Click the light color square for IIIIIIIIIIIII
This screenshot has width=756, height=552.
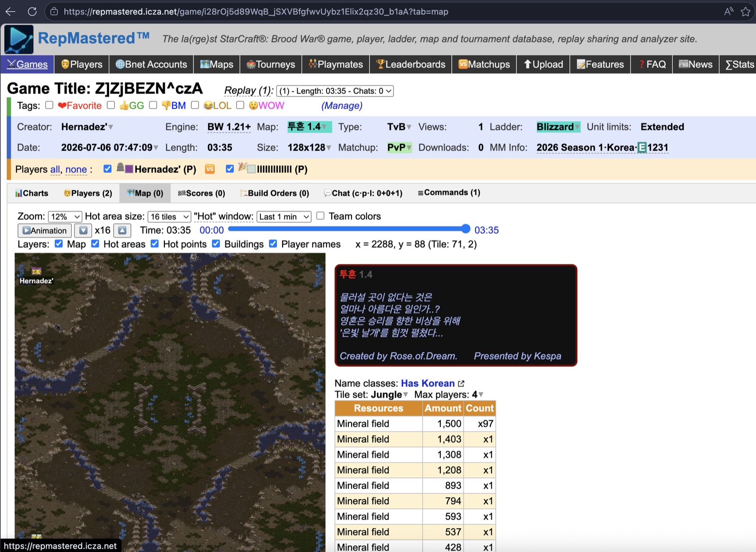[251, 169]
